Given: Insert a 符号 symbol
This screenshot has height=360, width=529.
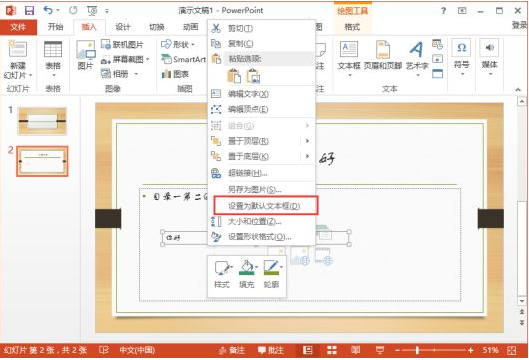Looking at the screenshot, I should [461, 57].
